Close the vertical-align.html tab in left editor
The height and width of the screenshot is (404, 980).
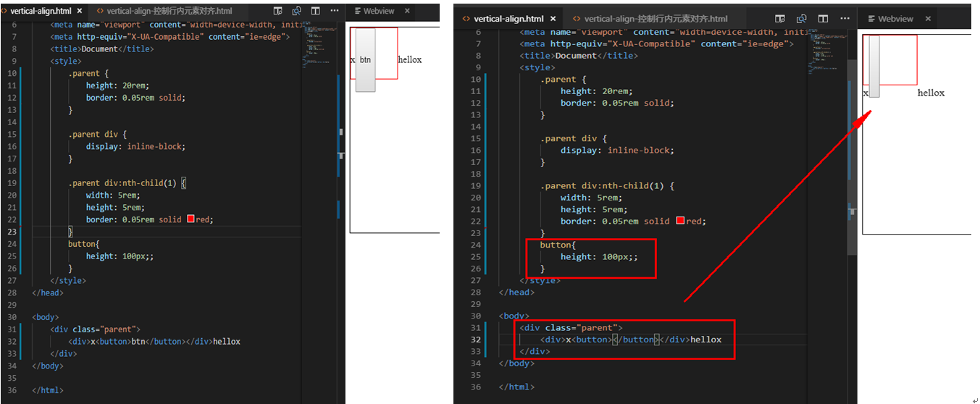79,12
